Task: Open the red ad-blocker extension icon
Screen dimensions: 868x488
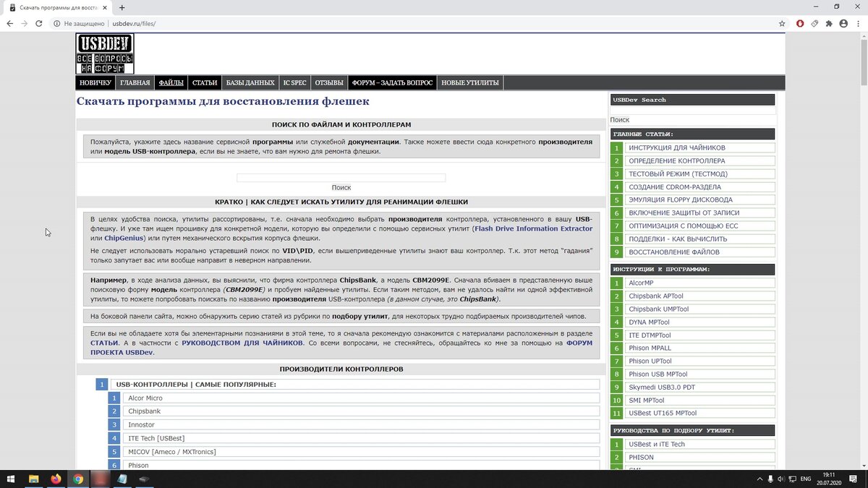Action: point(800,23)
